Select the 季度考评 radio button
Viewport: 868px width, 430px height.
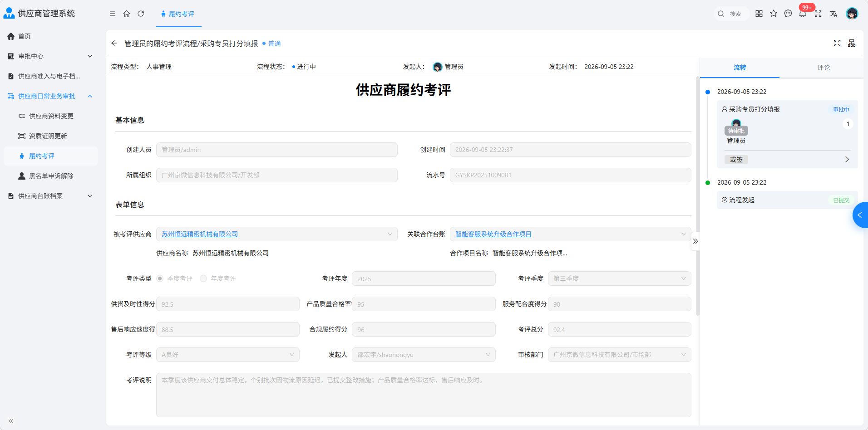160,279
